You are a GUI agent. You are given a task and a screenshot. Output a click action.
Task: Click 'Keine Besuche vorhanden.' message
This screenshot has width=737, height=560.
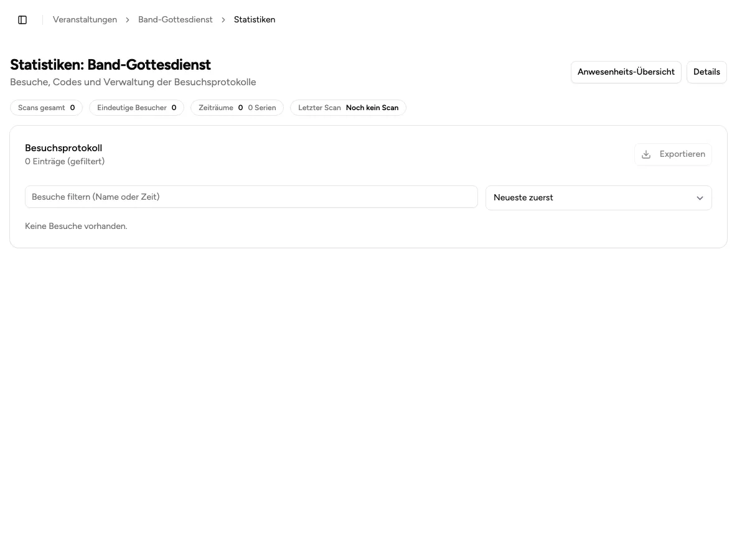click(x=76, y=226)
